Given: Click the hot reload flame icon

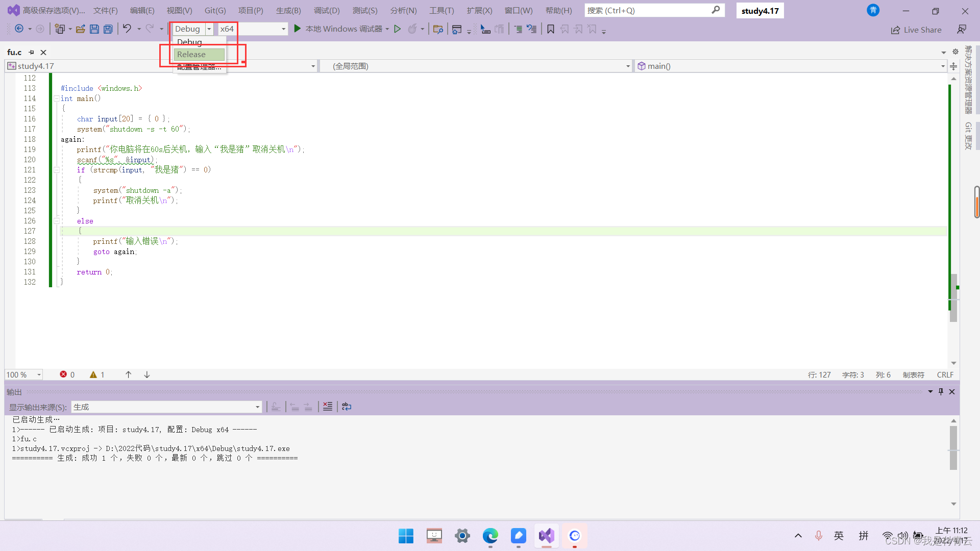Looking at the screenshot, I should [412, 29].
